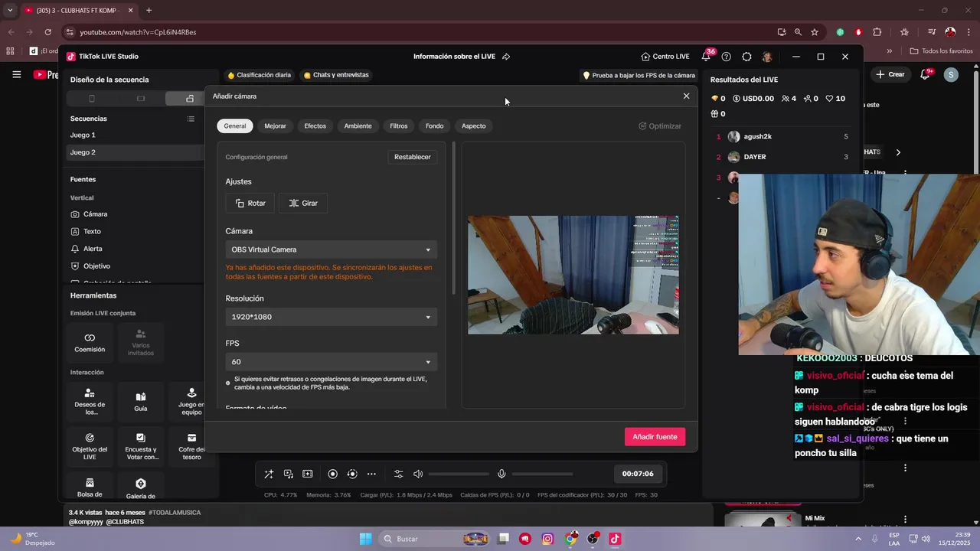
Task: Open the OBS Virtual Camera dropdown
Action: (332, 249)
